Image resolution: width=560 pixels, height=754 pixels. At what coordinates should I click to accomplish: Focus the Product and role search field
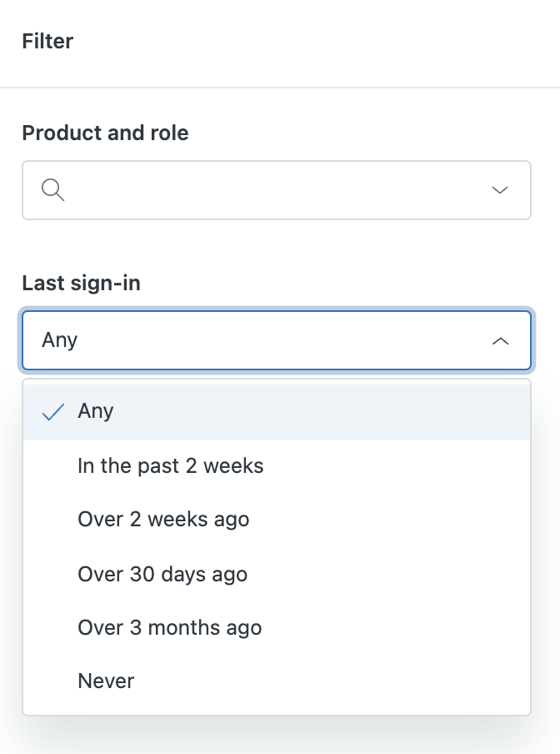[x=267, y=190]
